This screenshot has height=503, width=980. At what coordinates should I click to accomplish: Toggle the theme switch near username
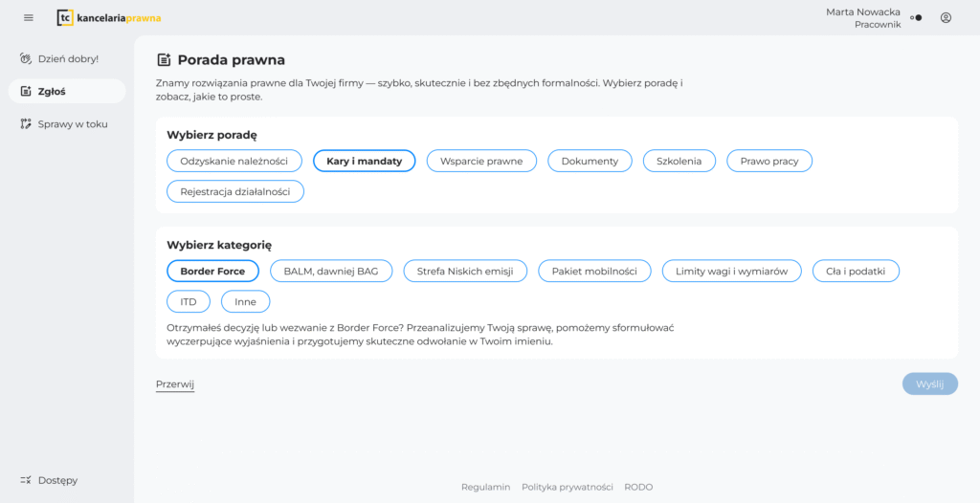pos(916,17)
